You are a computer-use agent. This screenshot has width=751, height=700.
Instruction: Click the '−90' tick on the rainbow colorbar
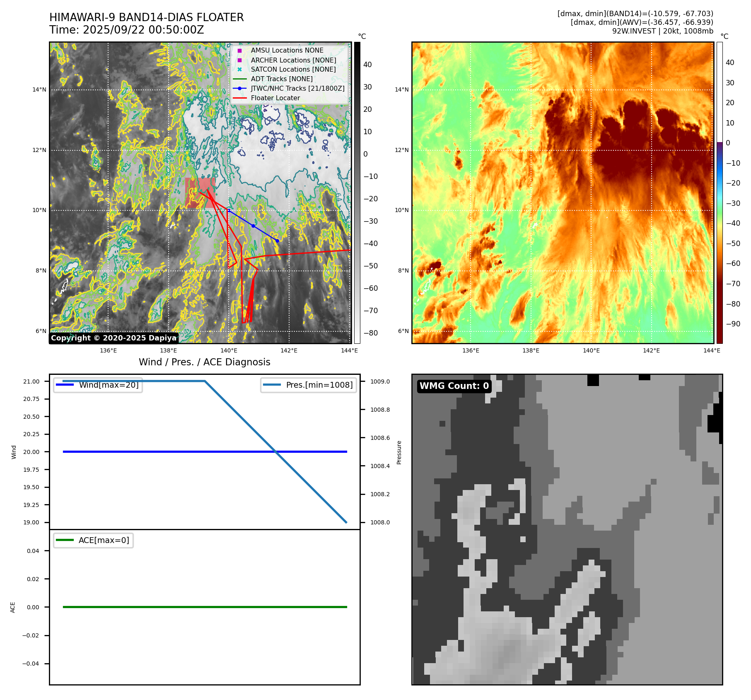coord(733,324)
